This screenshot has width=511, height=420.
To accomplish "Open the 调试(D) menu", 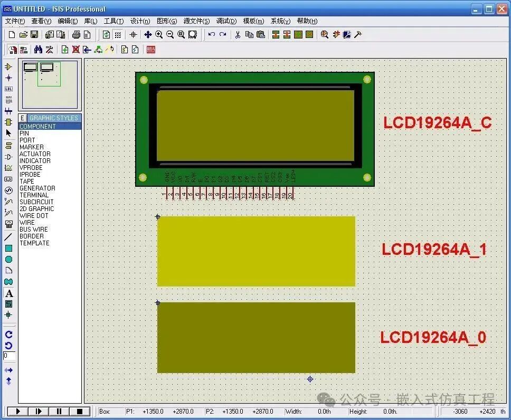I will coord(226,21).
